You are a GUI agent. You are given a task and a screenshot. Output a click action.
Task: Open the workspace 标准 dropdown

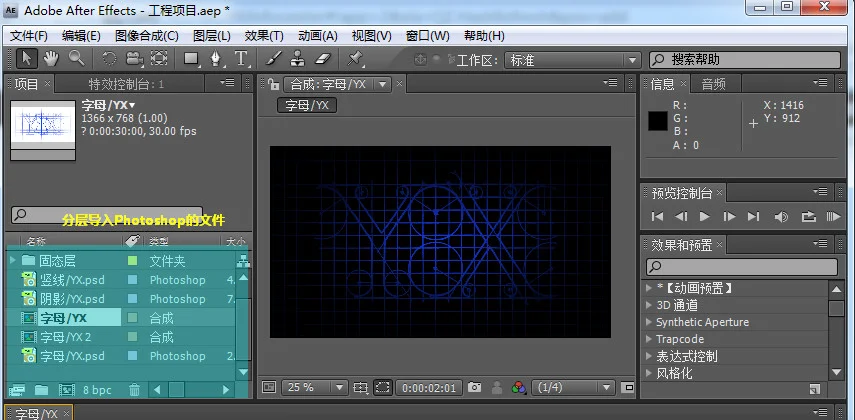coord(572,60)
